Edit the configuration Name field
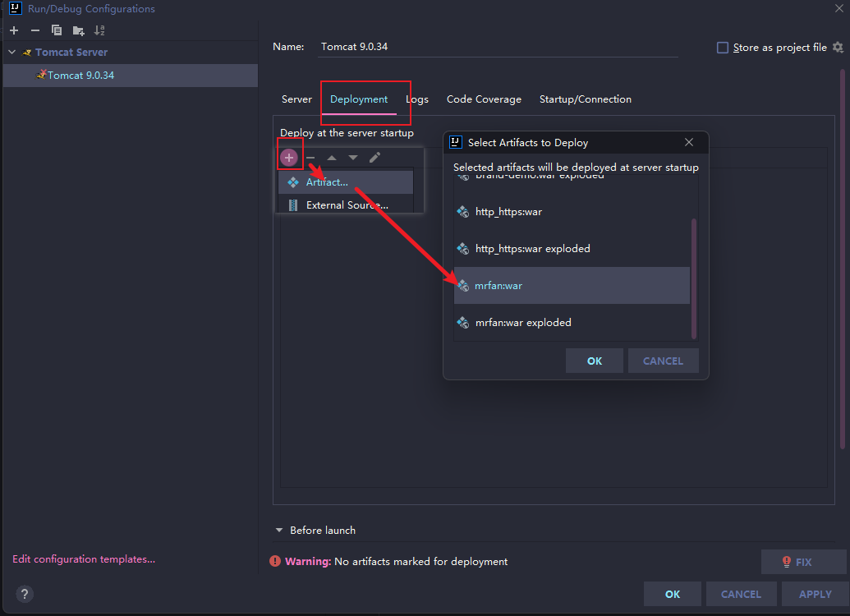 pos(499,47)
